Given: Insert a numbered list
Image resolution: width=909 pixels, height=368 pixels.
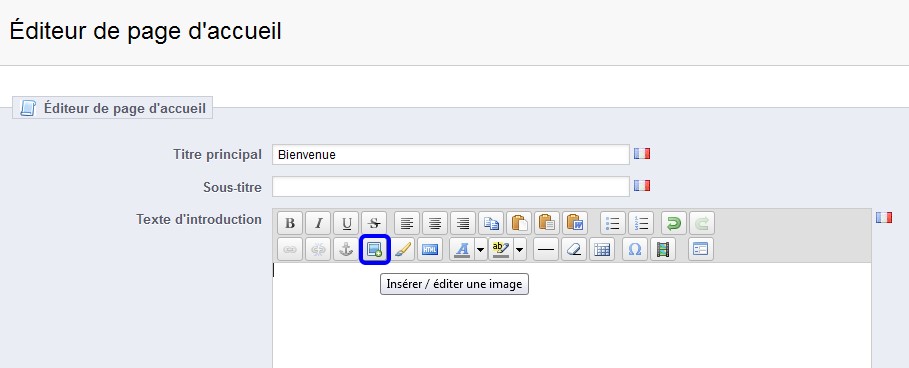Looking at the screenshot, I should tap(641, 223).
